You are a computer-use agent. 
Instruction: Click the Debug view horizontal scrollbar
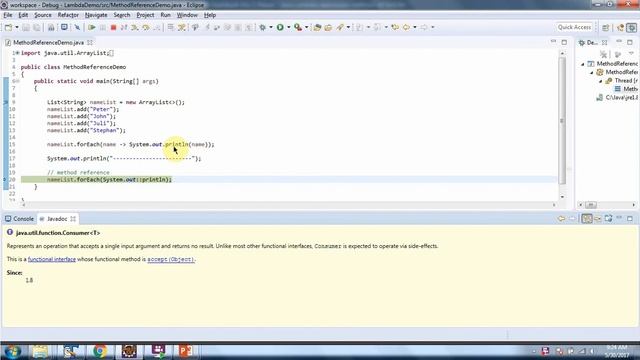pos(591,205)
